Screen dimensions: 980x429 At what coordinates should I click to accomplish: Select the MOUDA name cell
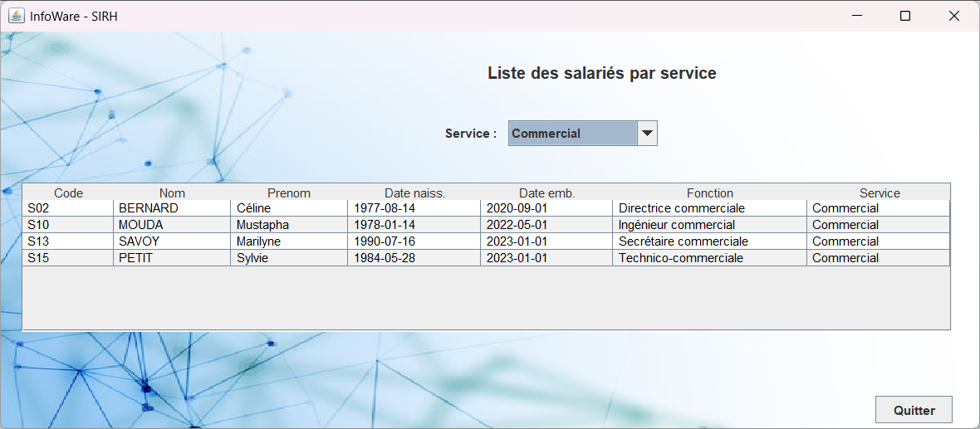(x=172, y=225)
